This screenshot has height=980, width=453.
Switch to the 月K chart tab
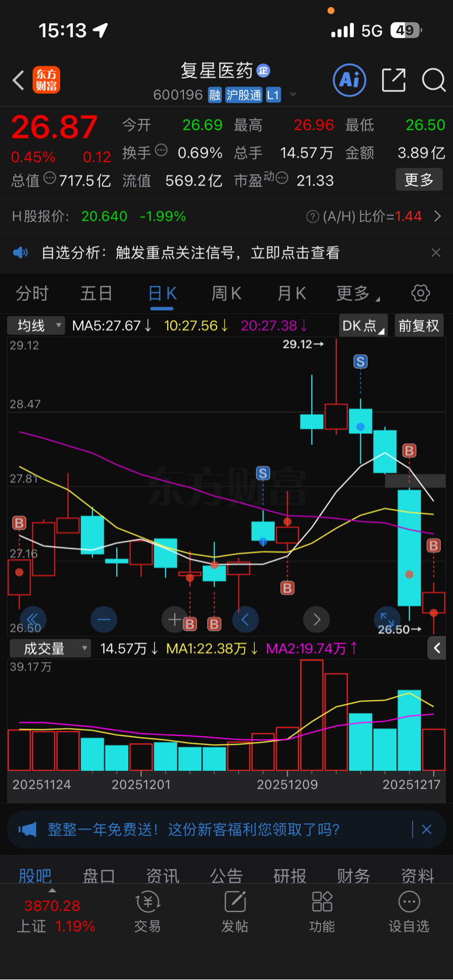point(291,293)
